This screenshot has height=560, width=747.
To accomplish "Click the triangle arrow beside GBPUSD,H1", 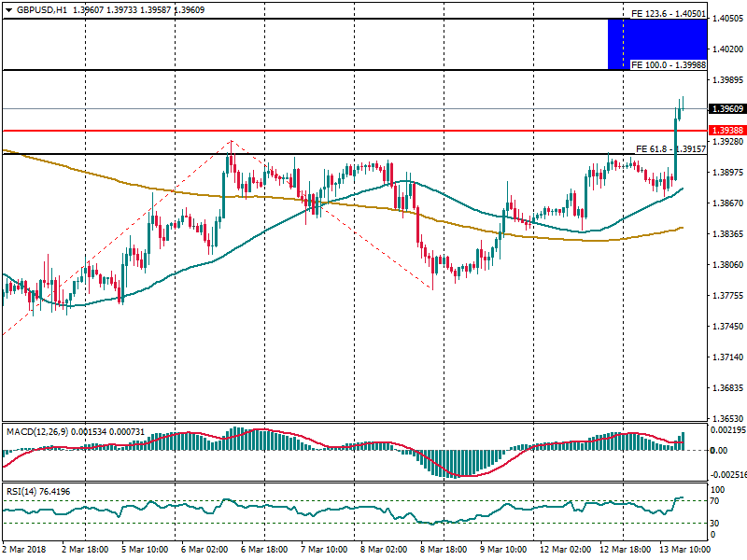I will [8, 9].
